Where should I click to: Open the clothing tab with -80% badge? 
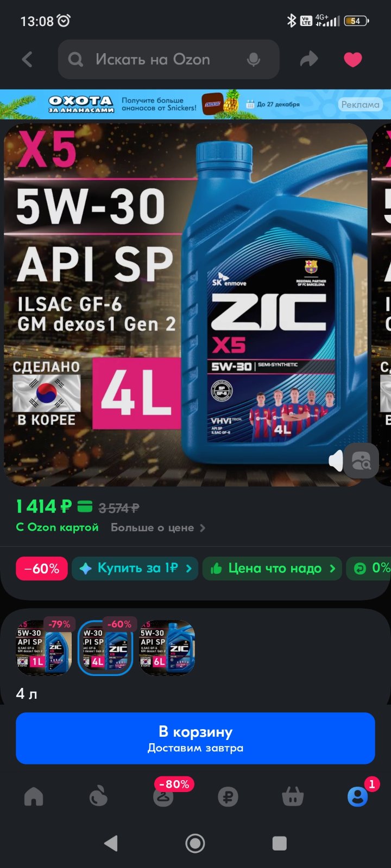coord(163,795)
